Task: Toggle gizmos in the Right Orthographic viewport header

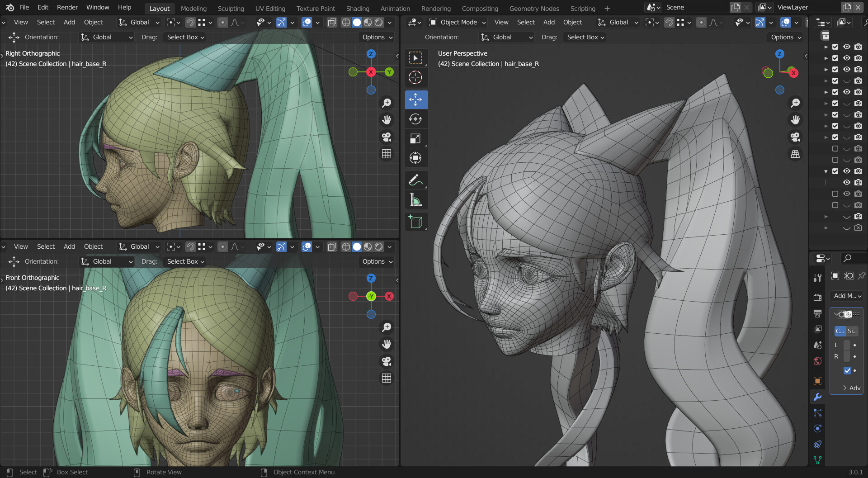Action: click(x=281, y=22)
